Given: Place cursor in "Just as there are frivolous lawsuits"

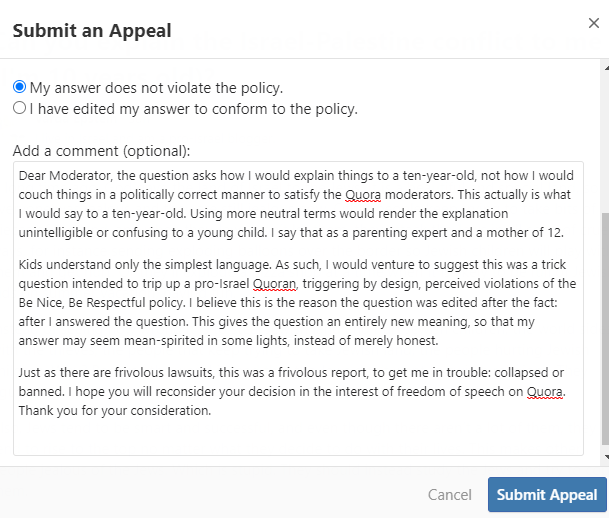Looking at the screenshot, I should (x=139, y=372).
